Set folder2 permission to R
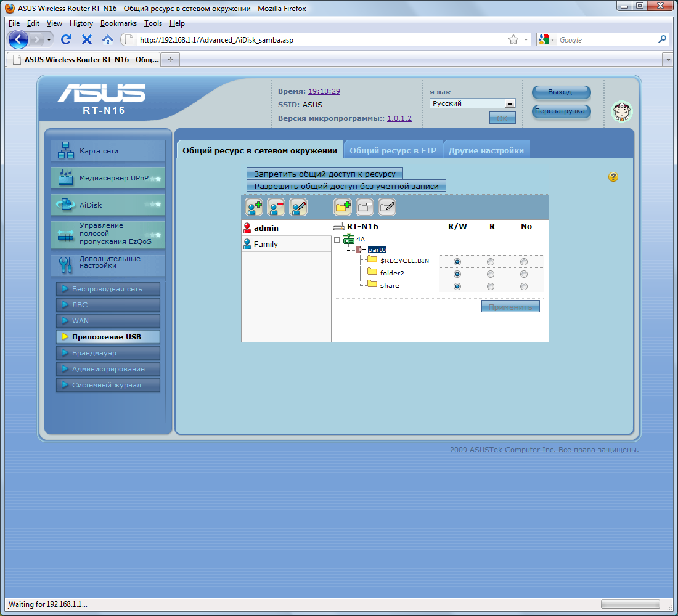678x616 pixels. 491,274
